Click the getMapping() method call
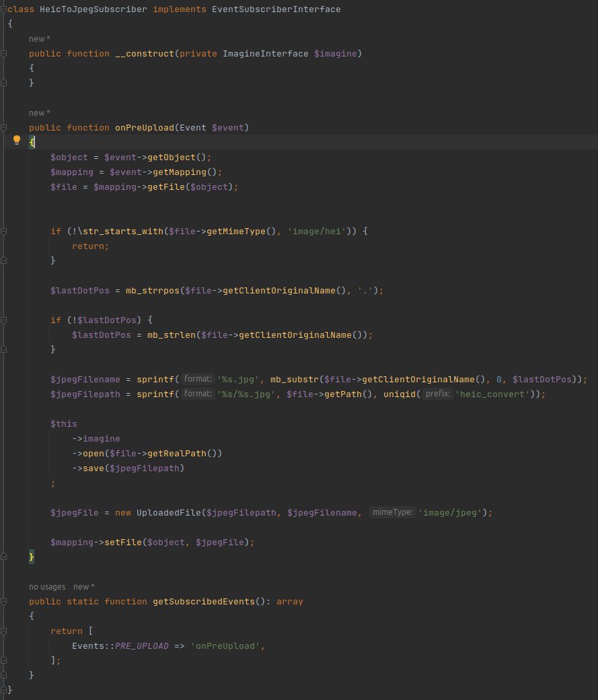The image size is (598, 700). 185,172
